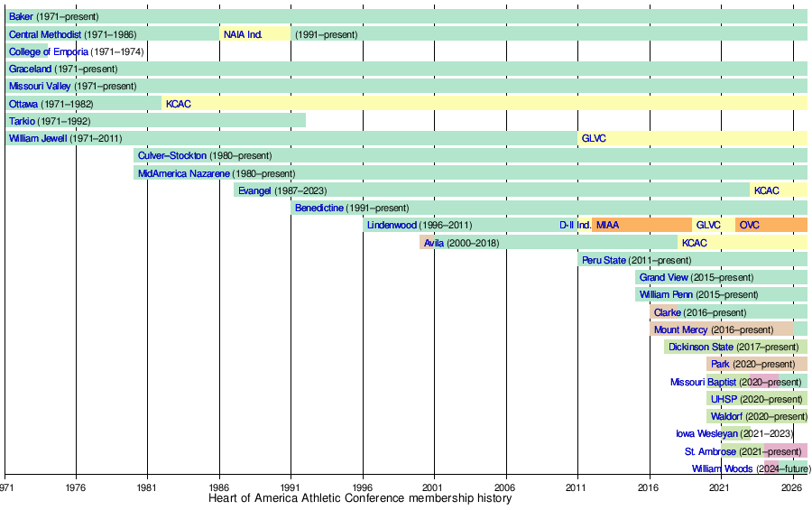Open the Graceland link
Image resolution: width=812 pixels, height=510 pixels.
point(30,69)
